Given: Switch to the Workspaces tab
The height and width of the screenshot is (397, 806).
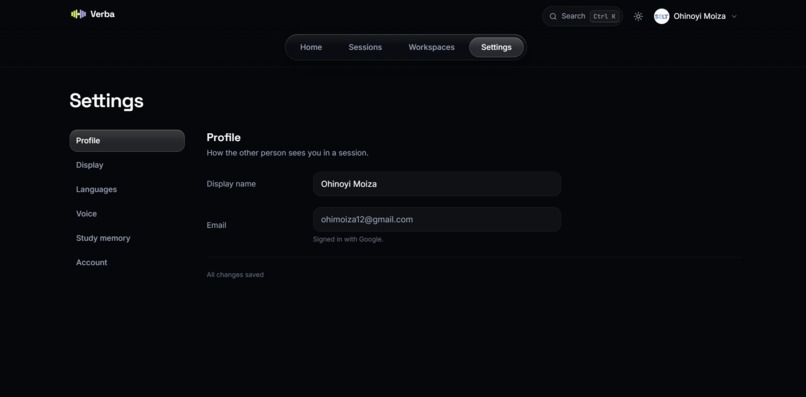Looking at the screenshot, I should 431,47.
